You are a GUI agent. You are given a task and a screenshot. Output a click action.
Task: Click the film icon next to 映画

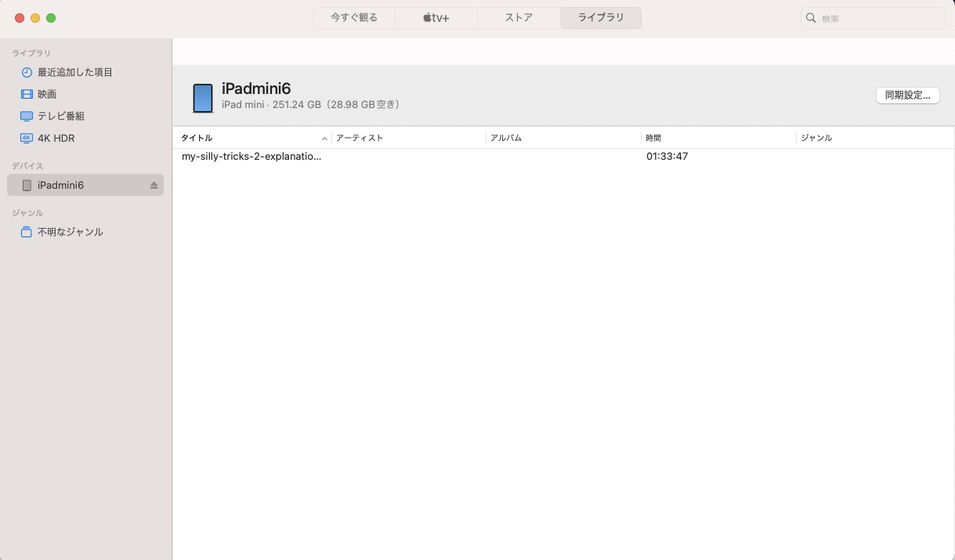(x=27, y=94)
